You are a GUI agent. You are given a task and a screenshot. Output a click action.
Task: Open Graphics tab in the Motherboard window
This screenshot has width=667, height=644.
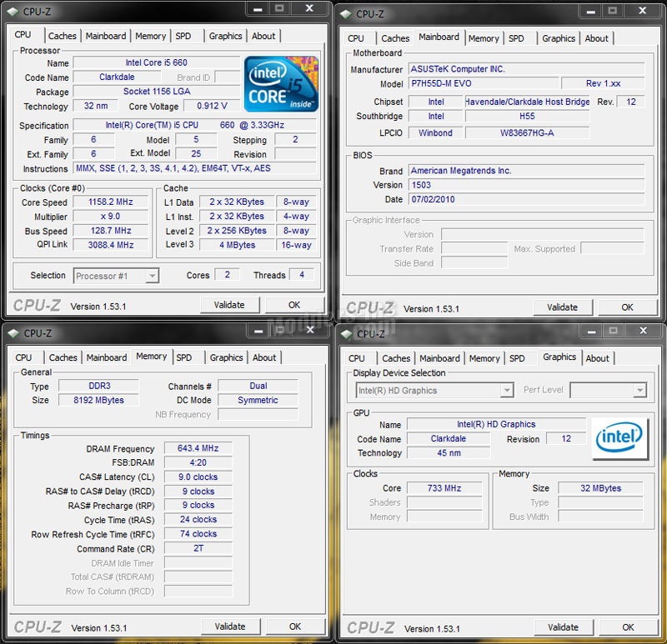(x=559, y=38)
